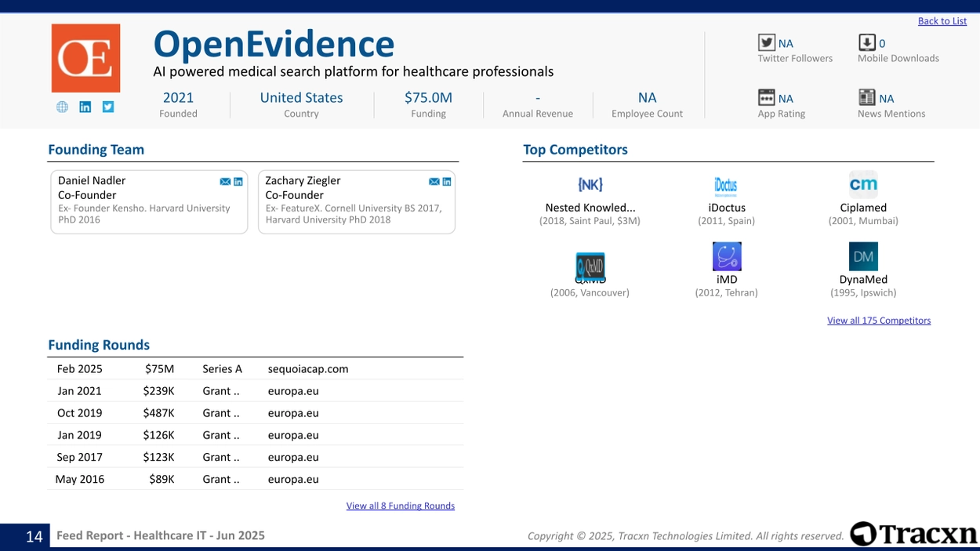980x551 pixels.
Task: Click the News Mentions newspaper icon
Action: (x=866, y=97)
